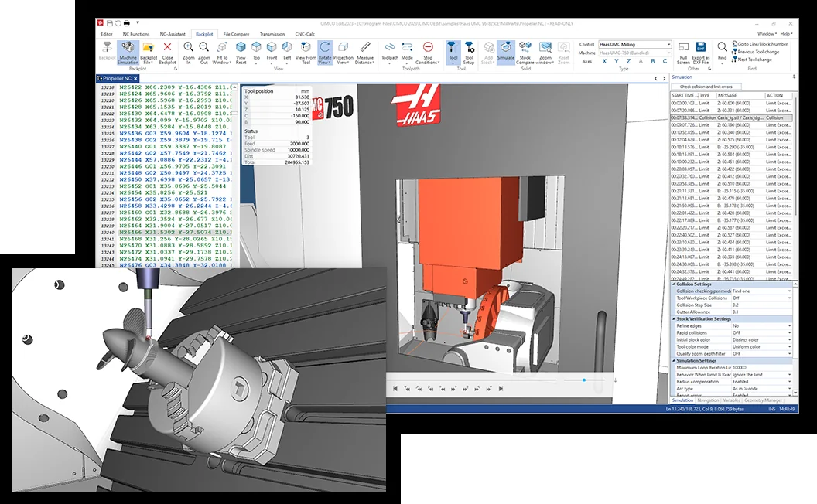The width and height of the screenshot is (817, 504).
Task: Click Previous Tool change
Action: 756,52
